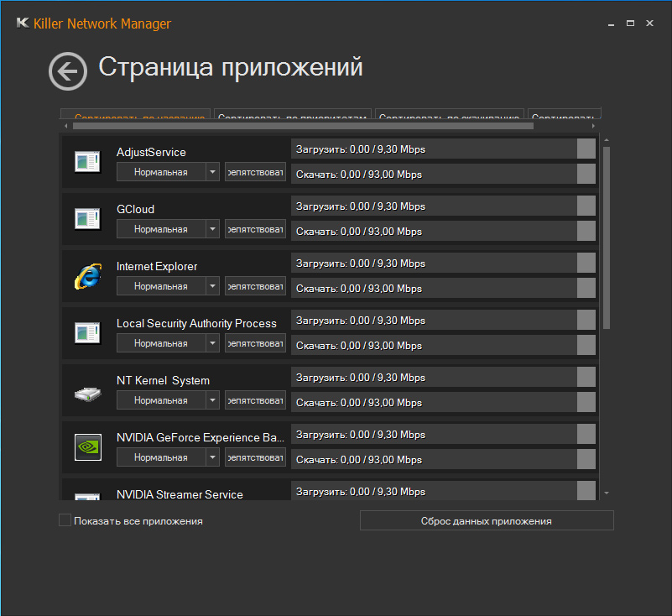Maximize the Killer Network Manager window
This screenshot has height=616, width=672.
pyautogui.click(x=630, y=23)
